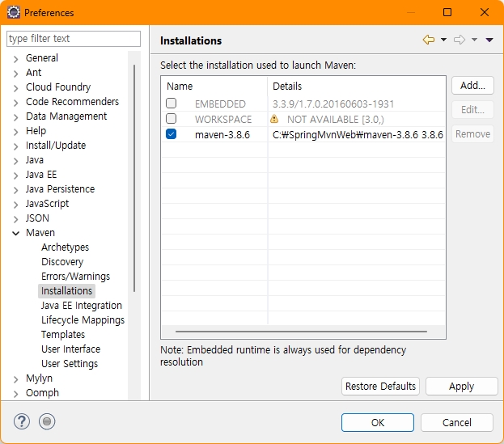Maximize the Preferences window

point(447,12)
